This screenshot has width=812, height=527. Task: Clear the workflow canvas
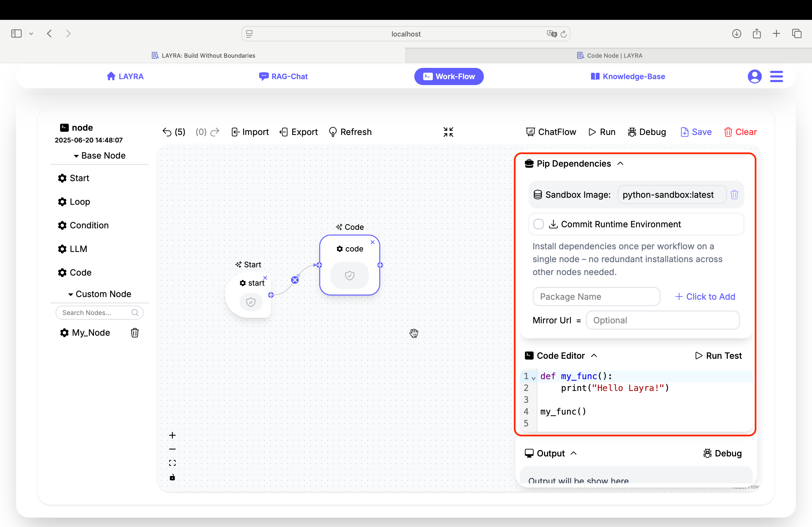[740, 132]
